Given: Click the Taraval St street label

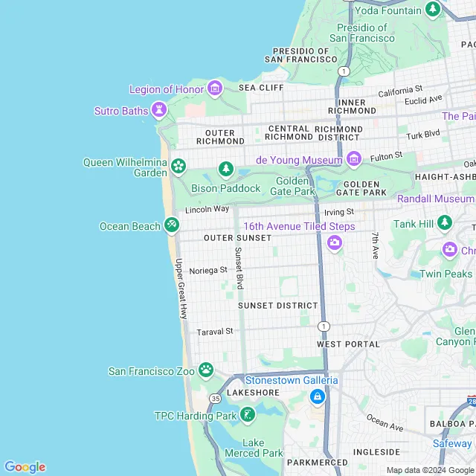Looking at the screenshot, I should pos(215,332).
